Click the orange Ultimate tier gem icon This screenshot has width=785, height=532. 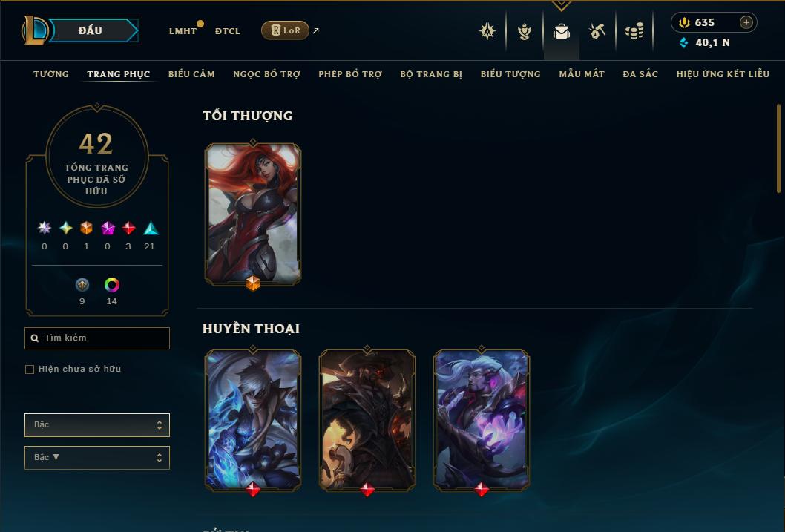click(86, 229)
